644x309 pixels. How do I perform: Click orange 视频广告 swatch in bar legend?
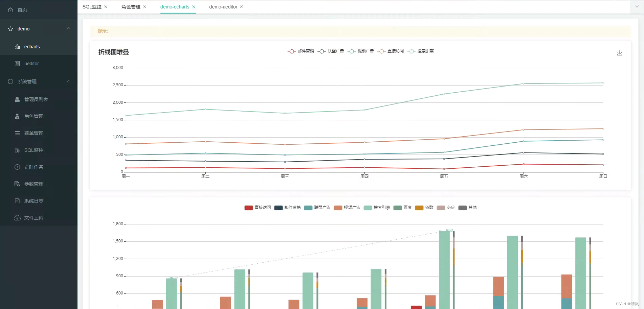tap(338, 208)
